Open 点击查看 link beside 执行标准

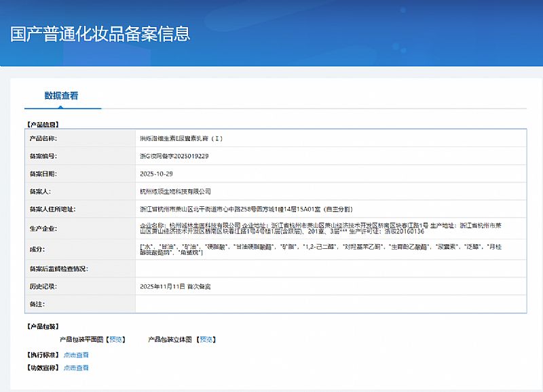tap(76, 355)
